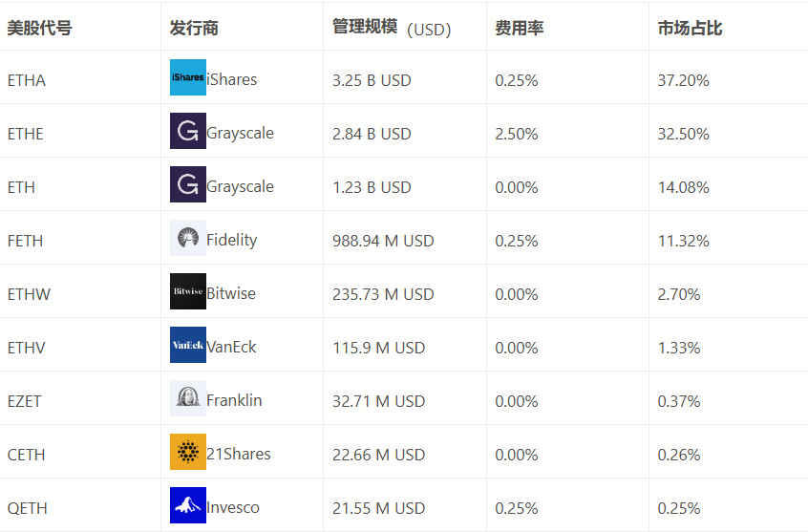Select the FETH ticker symbol
808x532 pixels.
[x=25, y=241]
